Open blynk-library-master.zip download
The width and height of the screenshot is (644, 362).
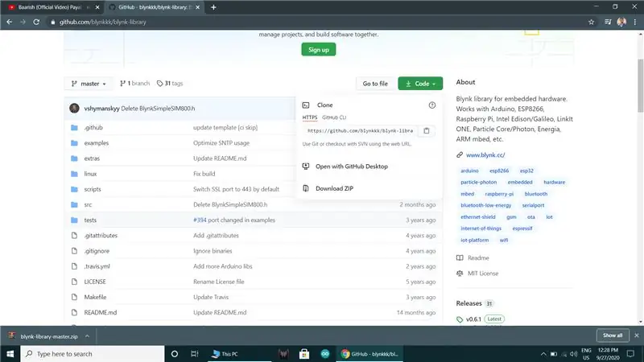(49, 336)
